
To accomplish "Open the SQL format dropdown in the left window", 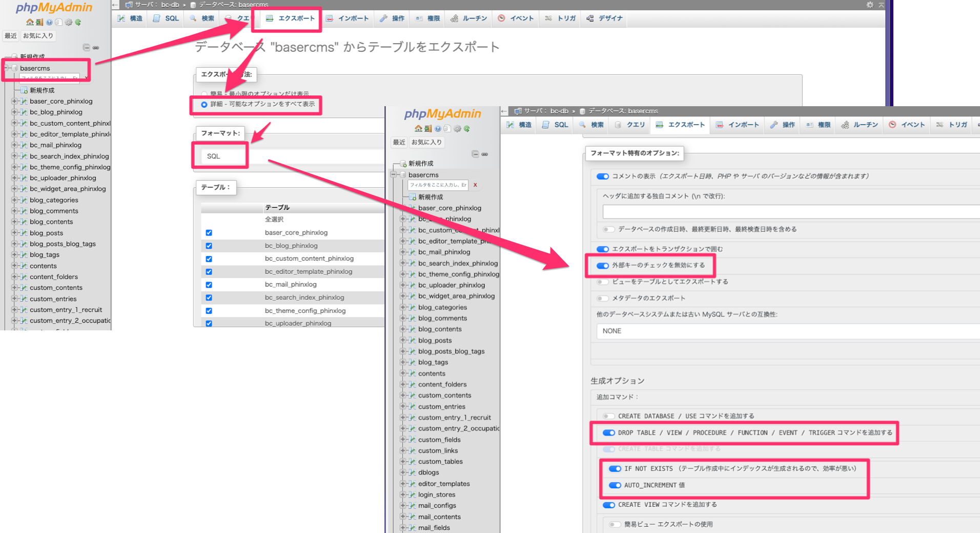I will point(292,156).
